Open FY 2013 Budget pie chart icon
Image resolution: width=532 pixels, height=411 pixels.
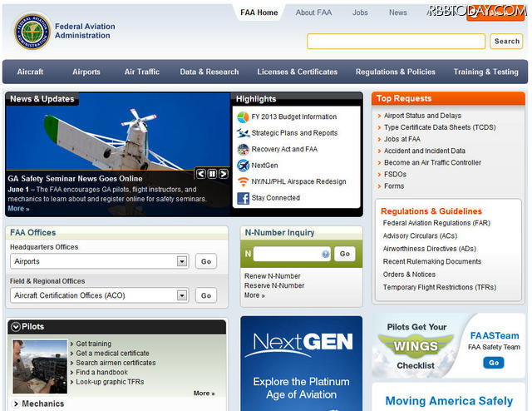(243, 117)
